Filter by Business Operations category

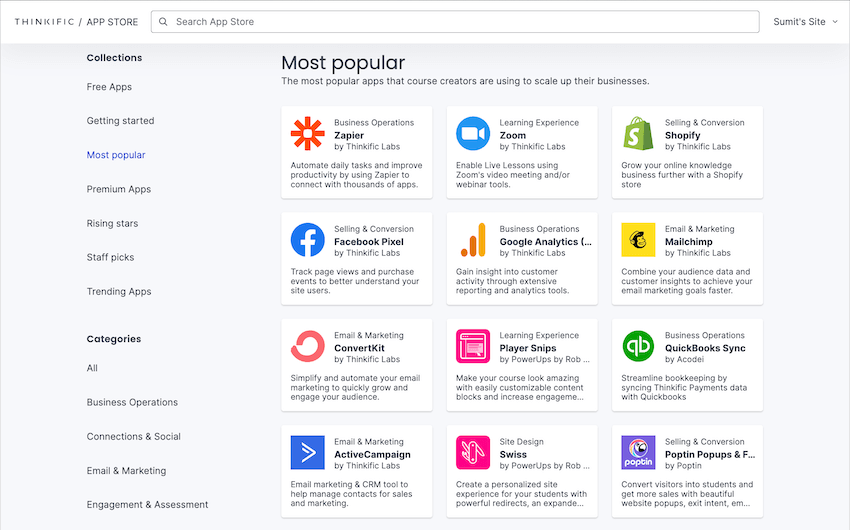coord(132,402)
